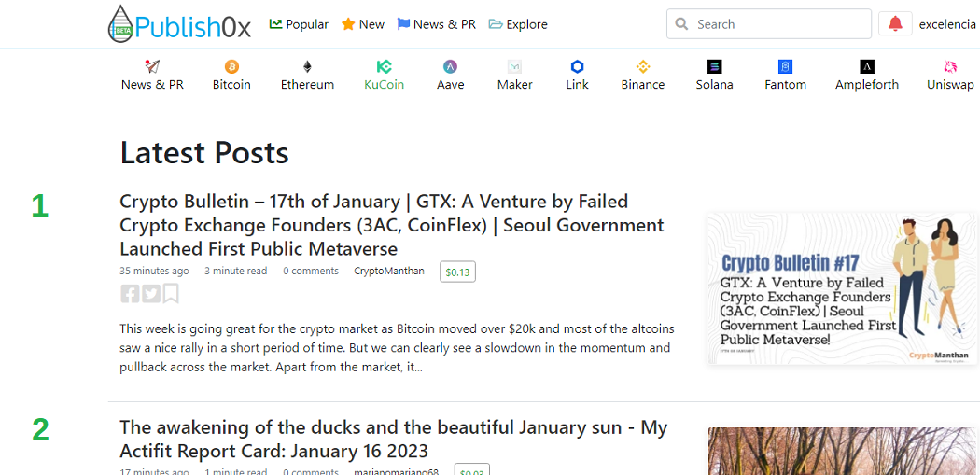
Task: Open the Binance category label
Action: (x=643, y=84)
